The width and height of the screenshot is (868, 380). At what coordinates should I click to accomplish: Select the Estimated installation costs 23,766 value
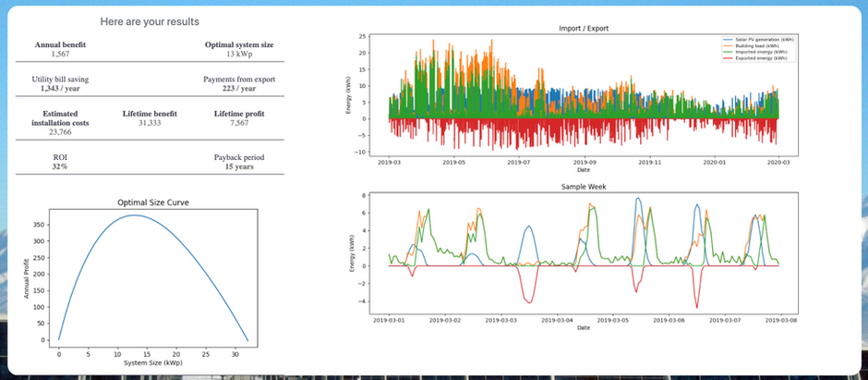(60, 132)
